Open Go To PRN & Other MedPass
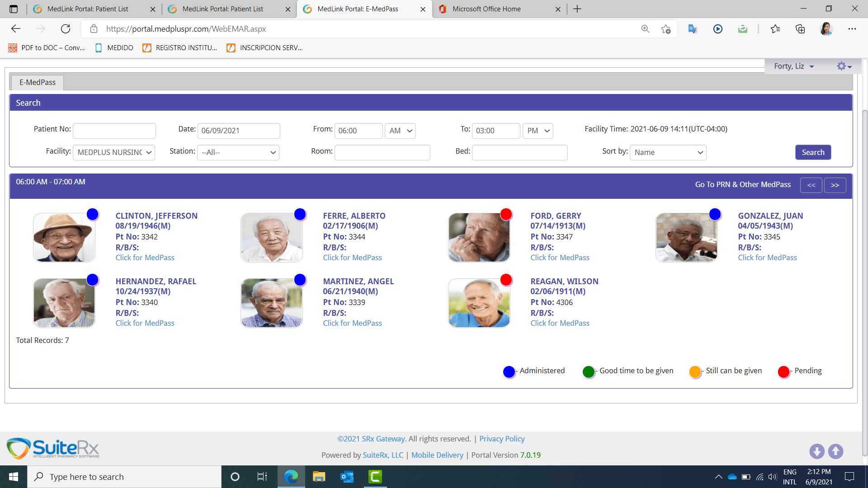 (743, 184)
